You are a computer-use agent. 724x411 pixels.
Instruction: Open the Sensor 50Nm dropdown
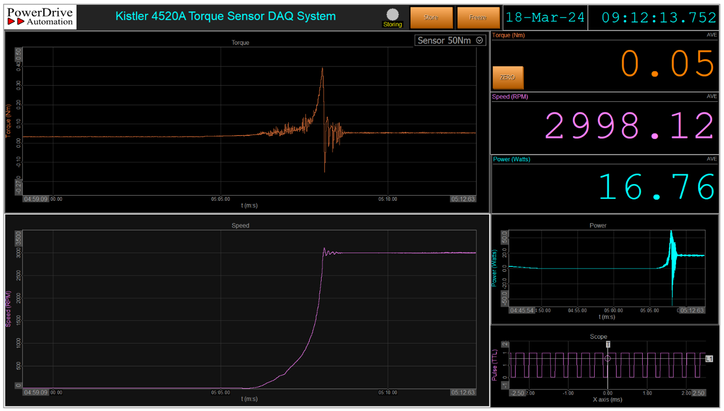[x=450, y=41]
